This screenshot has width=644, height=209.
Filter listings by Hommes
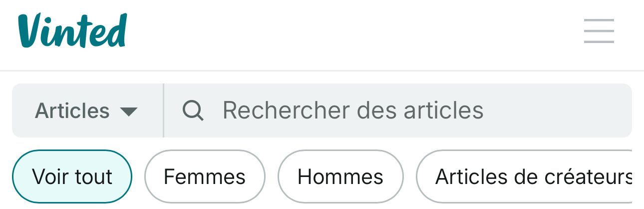click(x=340, y=176)
